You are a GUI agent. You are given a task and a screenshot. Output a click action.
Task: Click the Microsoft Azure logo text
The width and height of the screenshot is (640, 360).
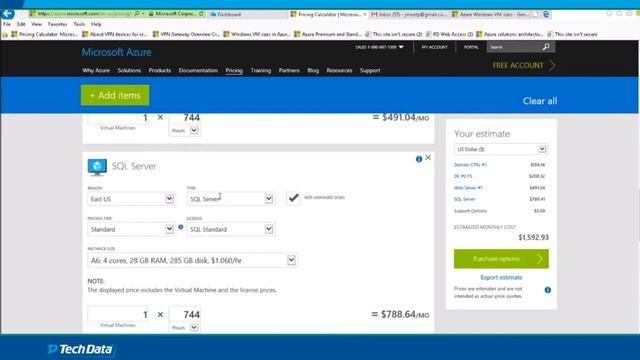116,52
